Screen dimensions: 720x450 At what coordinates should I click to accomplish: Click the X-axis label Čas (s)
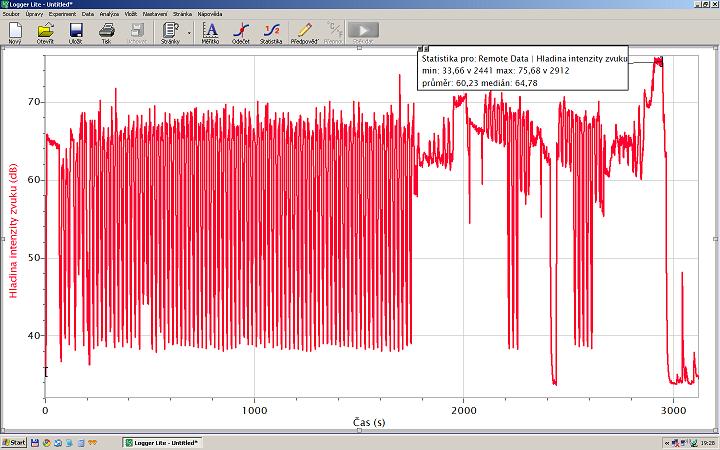point(369,422)
